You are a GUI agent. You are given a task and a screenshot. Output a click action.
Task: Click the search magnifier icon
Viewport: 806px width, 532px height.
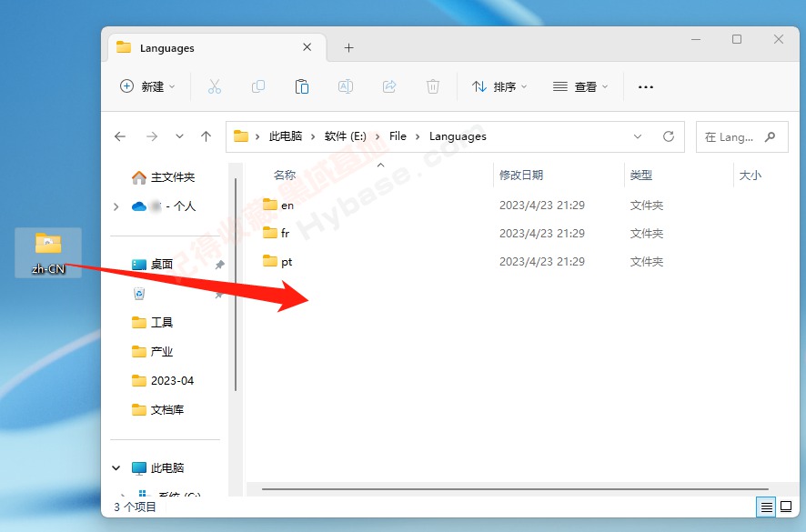(x=770, y=136)
